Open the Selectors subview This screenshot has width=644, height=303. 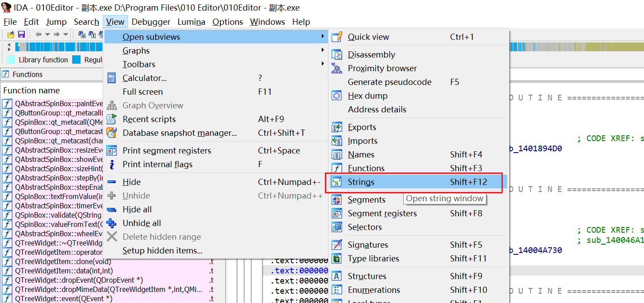tap(418, 227)
